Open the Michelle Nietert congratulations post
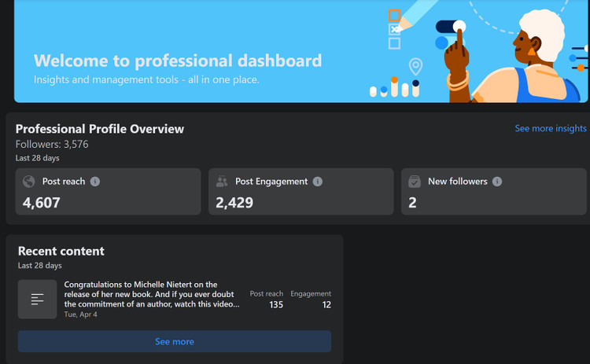 tap(151, 294)
